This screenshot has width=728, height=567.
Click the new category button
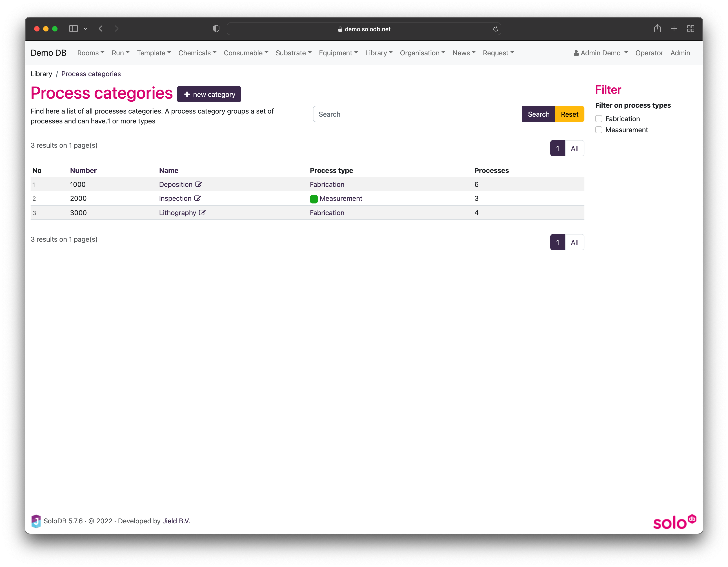pyautogui.click(x=209, y=94)
